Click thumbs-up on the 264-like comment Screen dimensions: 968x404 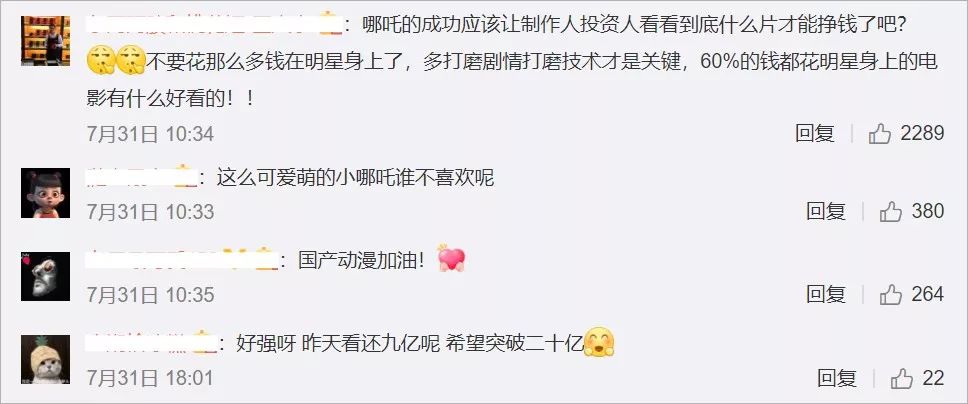click(x=891, y=294)
